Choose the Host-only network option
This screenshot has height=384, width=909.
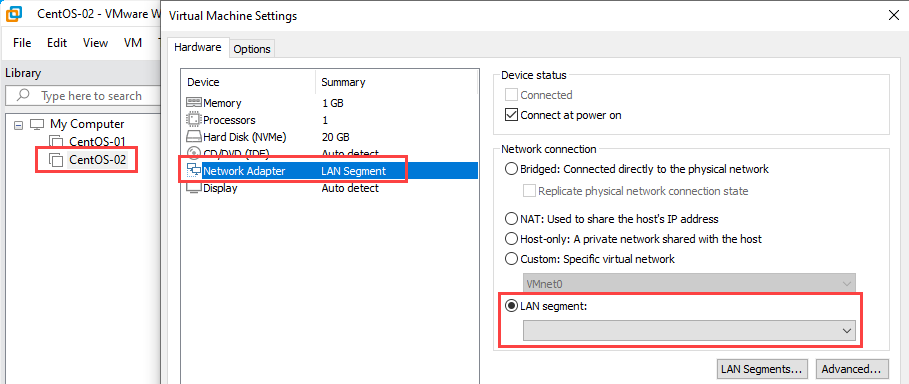point(511,239)
